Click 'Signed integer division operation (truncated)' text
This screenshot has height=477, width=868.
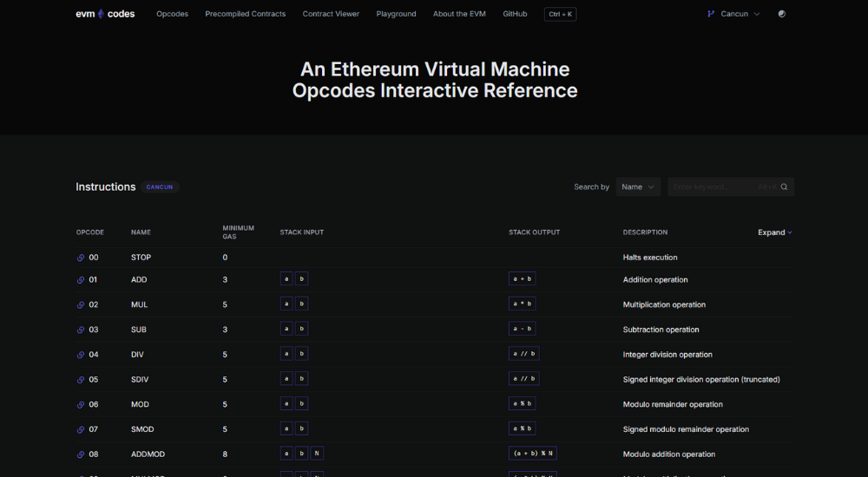click(701, 380)
